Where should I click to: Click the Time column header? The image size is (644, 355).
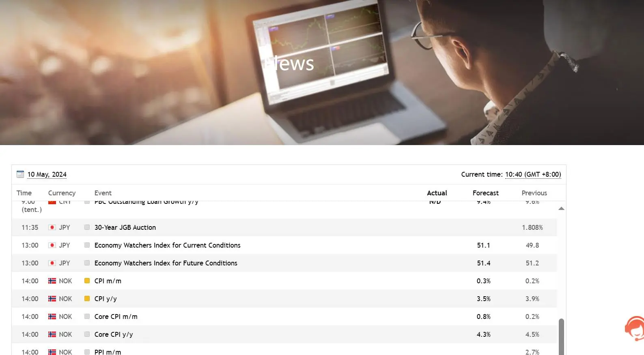coord(24,193)
